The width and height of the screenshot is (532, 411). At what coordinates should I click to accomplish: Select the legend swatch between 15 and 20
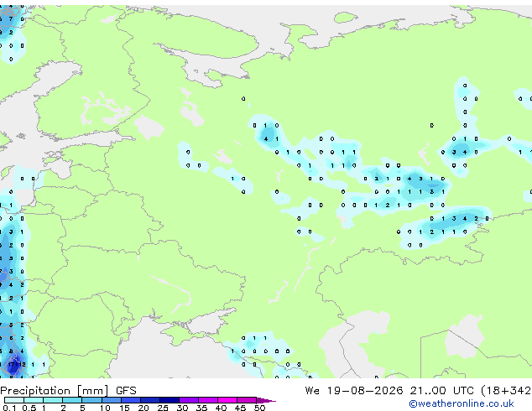coord(131,400)
